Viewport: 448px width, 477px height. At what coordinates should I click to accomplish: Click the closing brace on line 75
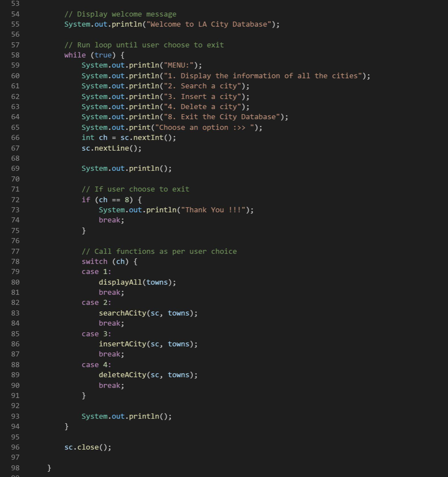click(83, 230)
